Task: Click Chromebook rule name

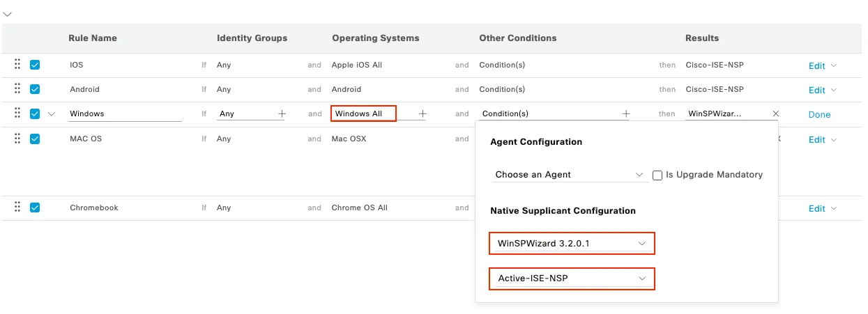Action: [94, 207]
